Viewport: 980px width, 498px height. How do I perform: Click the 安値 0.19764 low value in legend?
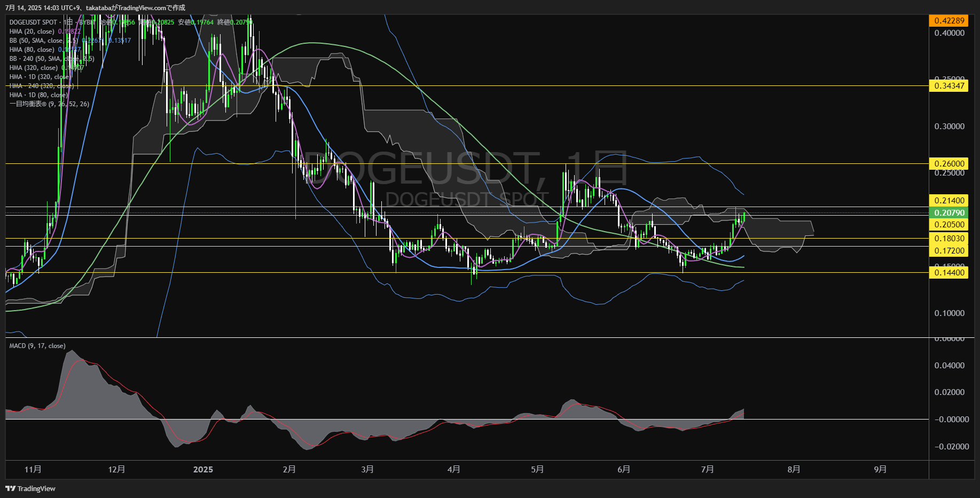coord(196,22)
